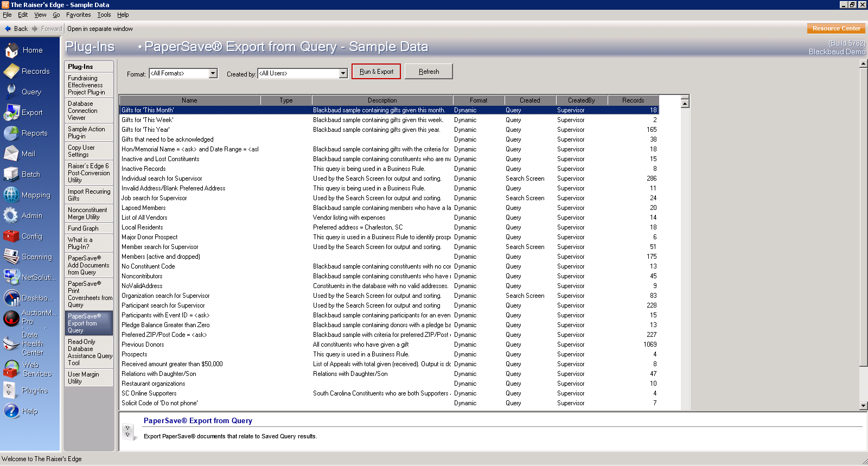
Task: Open the Config toolbox icon
Action: 11,236
